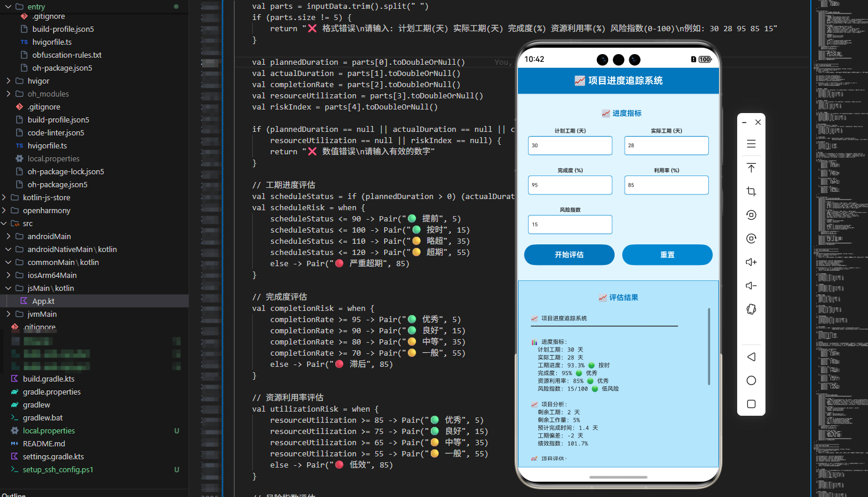Click the phone clock showing 10:42
Image resolution: width=868 pixels, height=497 pixels.
tap(534, 59)
